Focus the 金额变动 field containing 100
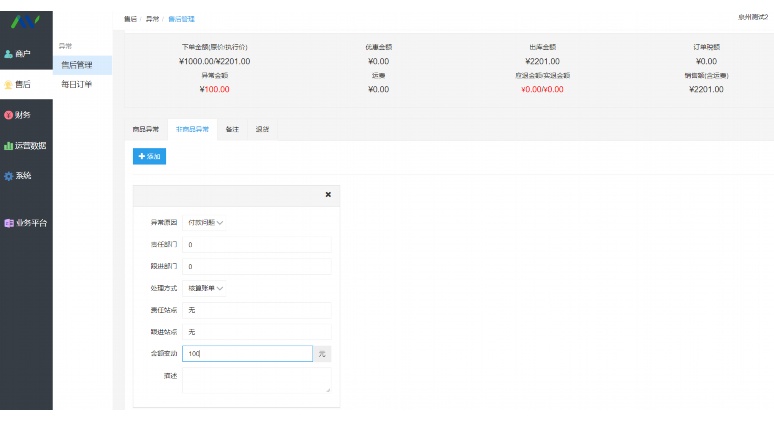Image resolution: width=774 pixels, height=421 pixels. (x=247, y=354)
